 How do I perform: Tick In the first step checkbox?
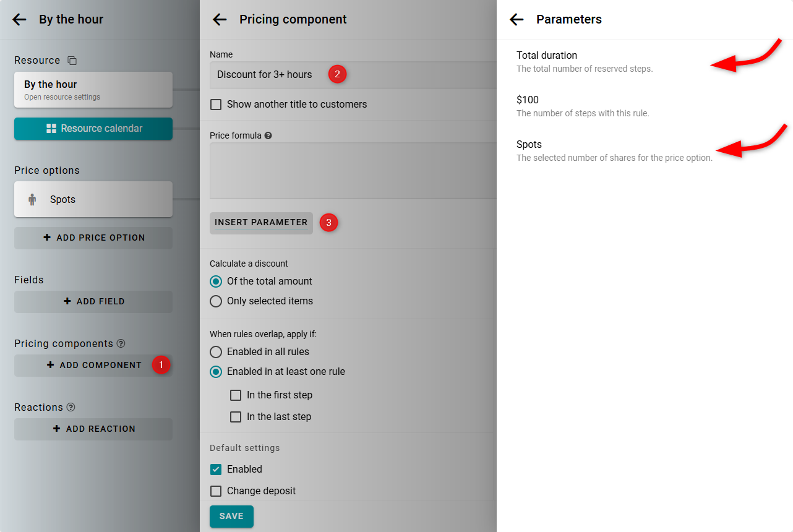[236, 395]
